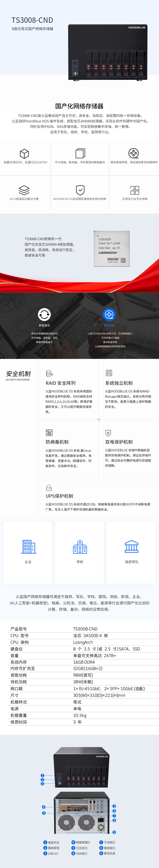
Task: Click the sliders icon above 系统独立机制
Action: [x=109, y=373]
